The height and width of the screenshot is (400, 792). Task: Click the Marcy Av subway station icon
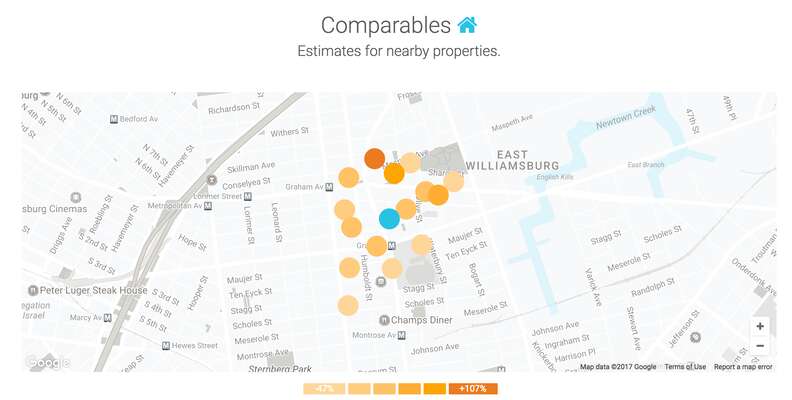(107, 318)
